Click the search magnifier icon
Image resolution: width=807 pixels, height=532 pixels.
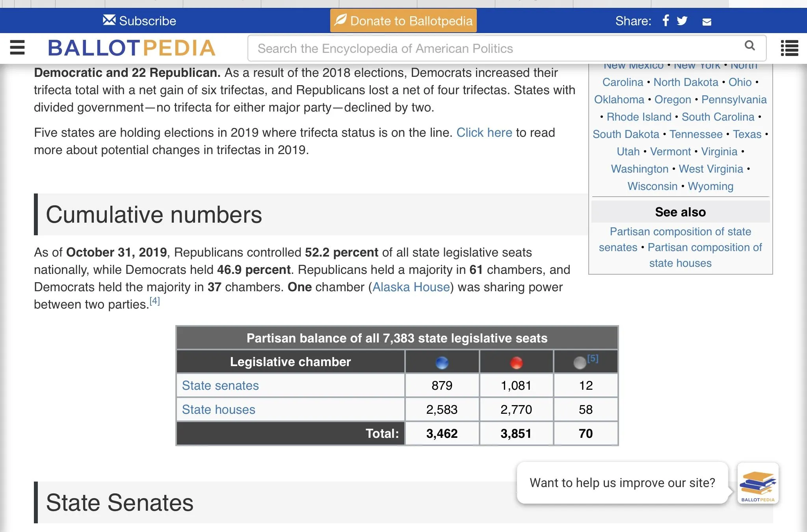[x=749, y=46]
